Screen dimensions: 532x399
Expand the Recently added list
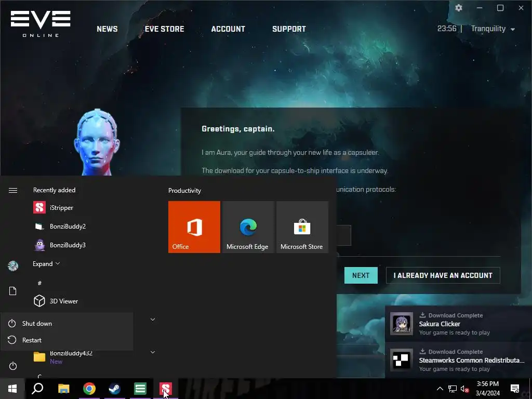coord(46,263)
